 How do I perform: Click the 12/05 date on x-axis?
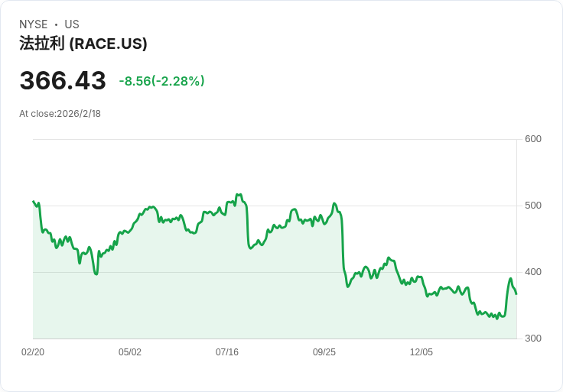coord(421,352)
